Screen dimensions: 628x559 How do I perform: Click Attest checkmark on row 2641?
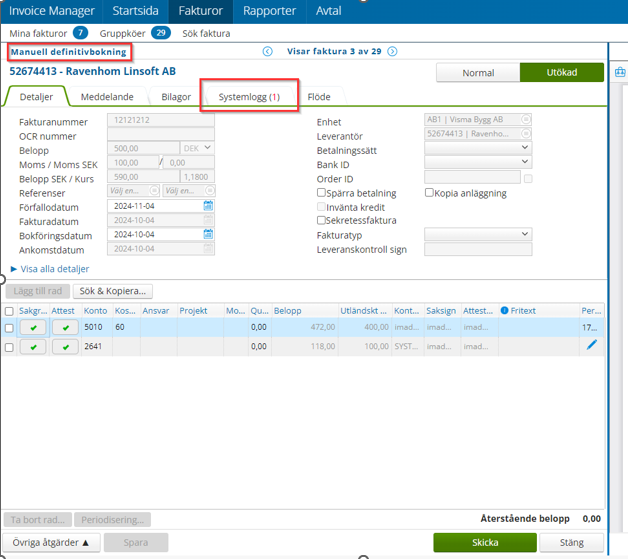[x=65, y=347]
